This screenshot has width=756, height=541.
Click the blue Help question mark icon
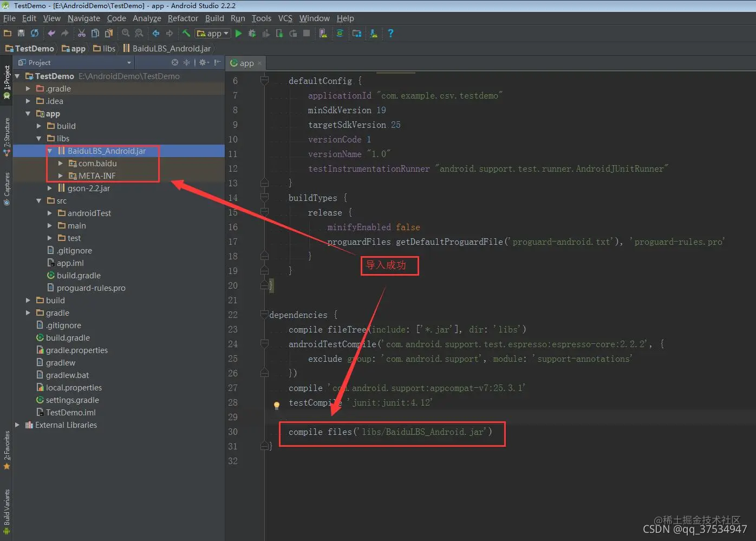tap(390, 33)
